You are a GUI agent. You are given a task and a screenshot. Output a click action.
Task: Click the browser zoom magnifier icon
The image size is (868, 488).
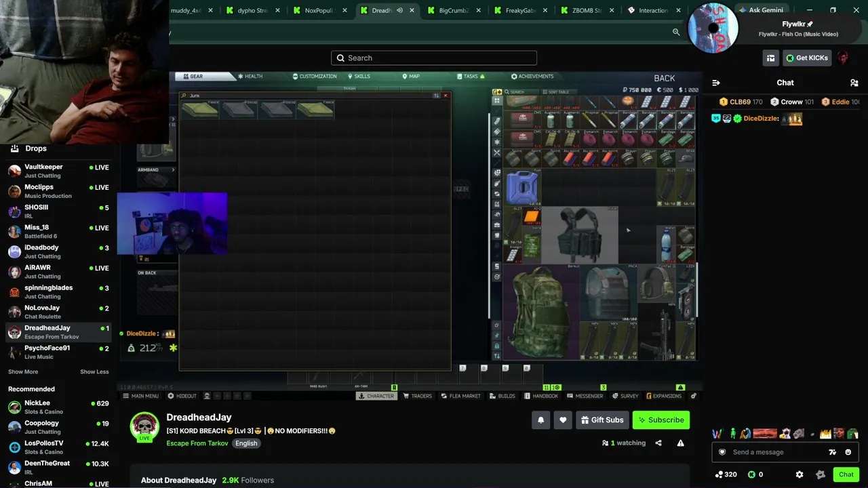676,32
